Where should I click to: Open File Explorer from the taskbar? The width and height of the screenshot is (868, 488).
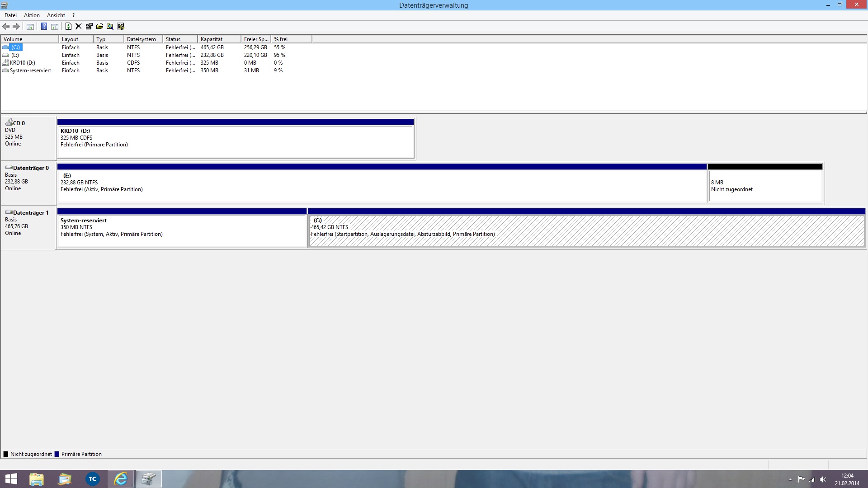point(37,479)
